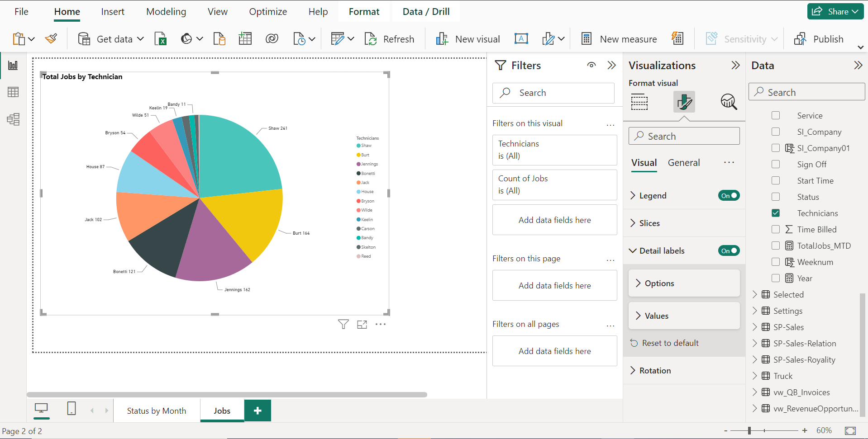
Task: Open the Data / Drill ribbon tab
Action: pyautogui.click(x=426, y=12)
